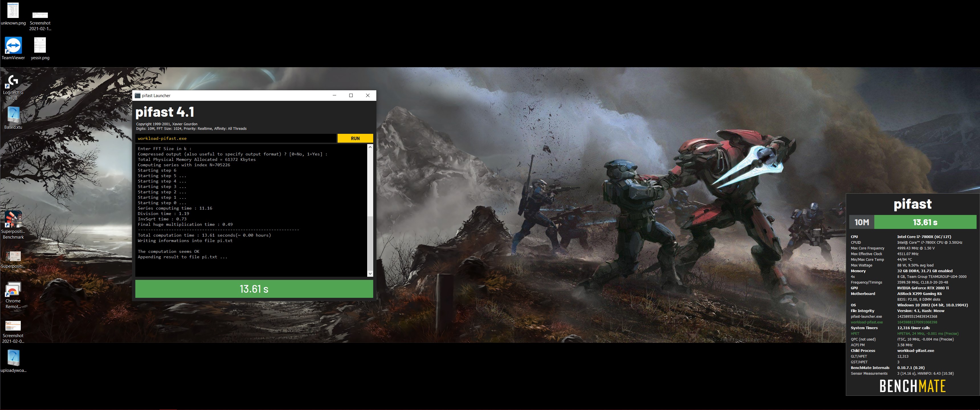Screen dimensions: 980x410
Task: Click the 'ASRock X299 Gaming K6' motherboard value
Action: 919,294
